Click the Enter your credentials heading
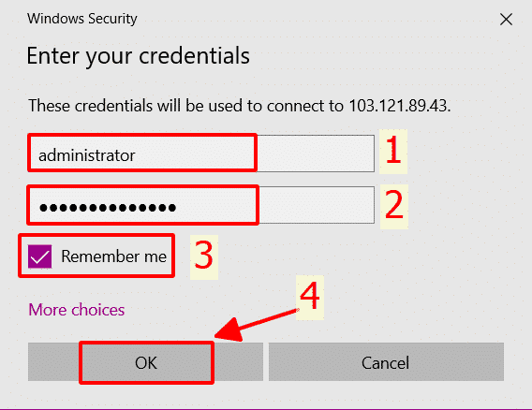532x410 pixels. coord(138,56)
